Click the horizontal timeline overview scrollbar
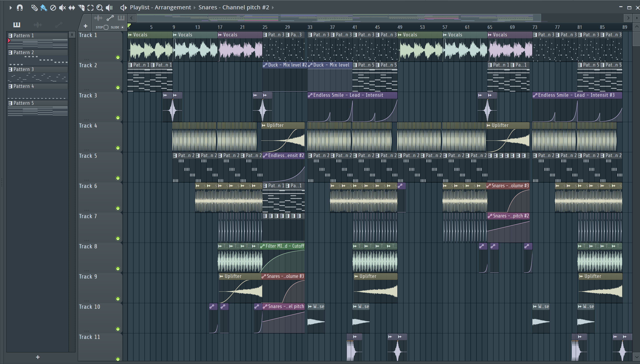Image resolution: width=640 pixels, height=364 pixels. (339, 18)
